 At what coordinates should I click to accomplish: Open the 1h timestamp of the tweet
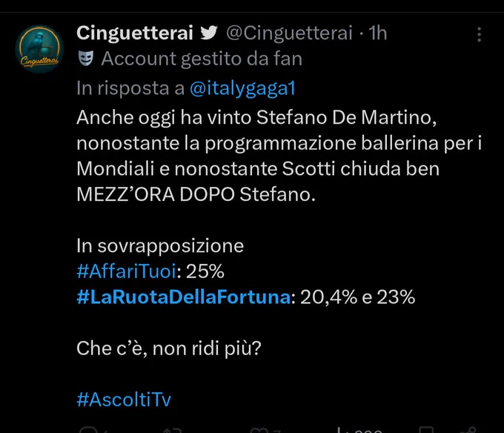tap(377, 33)
